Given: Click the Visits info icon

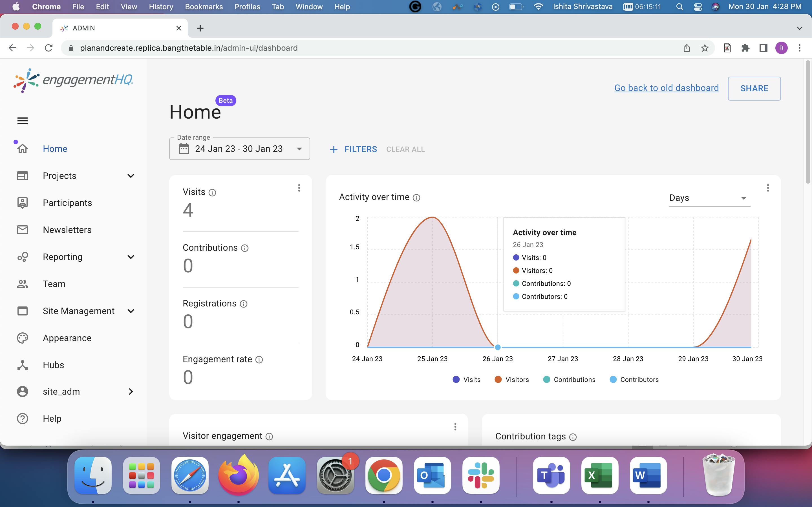Looking at the screenshot, I should 212,192.
